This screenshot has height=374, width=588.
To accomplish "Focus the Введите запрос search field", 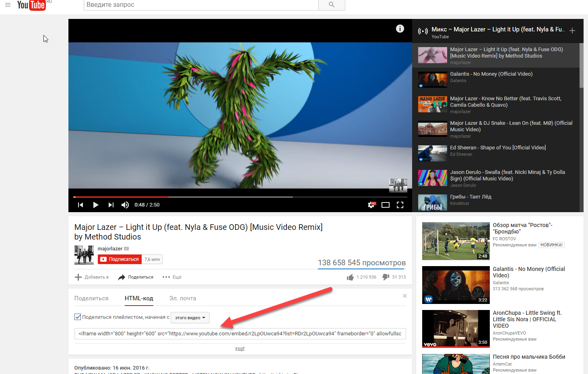I will coord(201,5).
